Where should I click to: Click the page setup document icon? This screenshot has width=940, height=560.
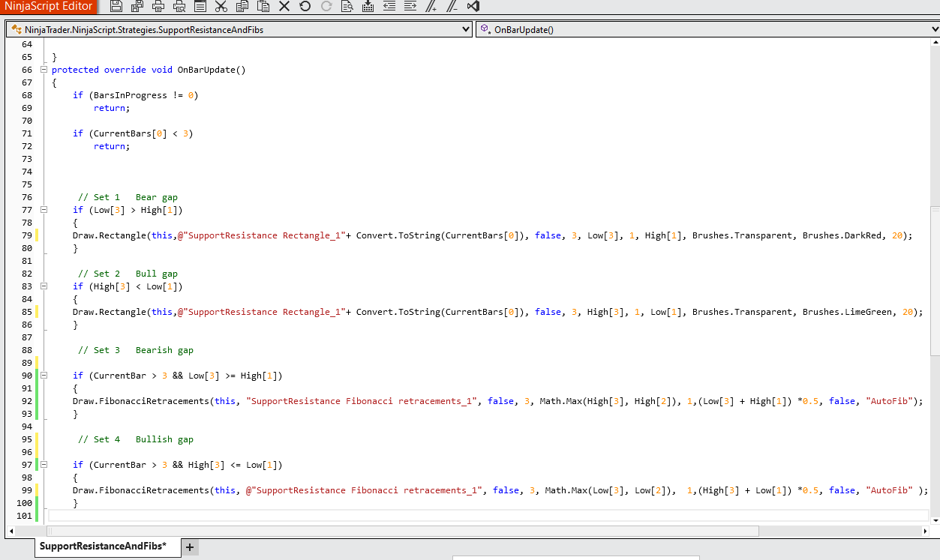pyautogui.click(x=200, y=7)
